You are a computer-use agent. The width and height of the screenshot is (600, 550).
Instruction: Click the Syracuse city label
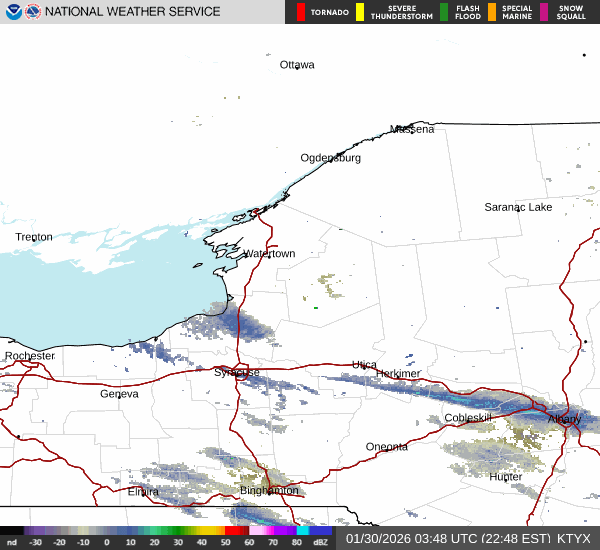click(x=236, y=373)
